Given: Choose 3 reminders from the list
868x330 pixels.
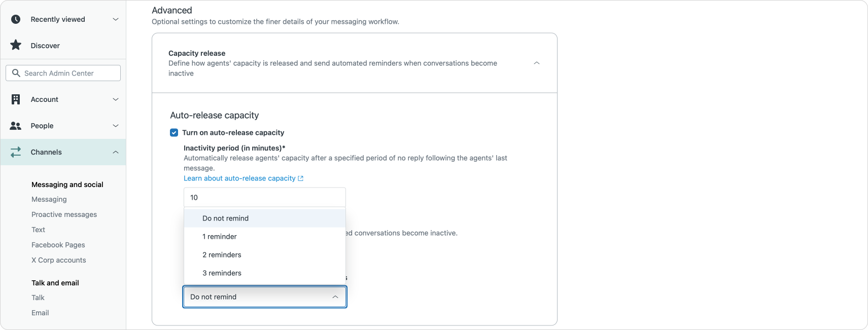Looking at the screenshot, I should click(x=222, y=273).
